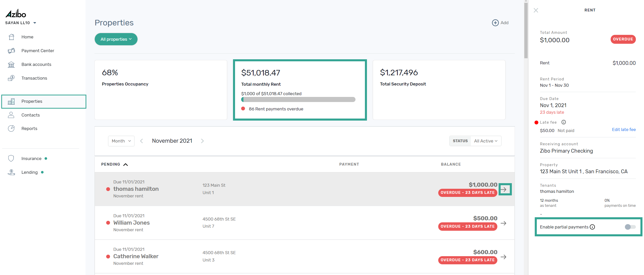Click the Insurance shield icon
644x275 pixels.
pyautogui.click(x=11, y=158)
